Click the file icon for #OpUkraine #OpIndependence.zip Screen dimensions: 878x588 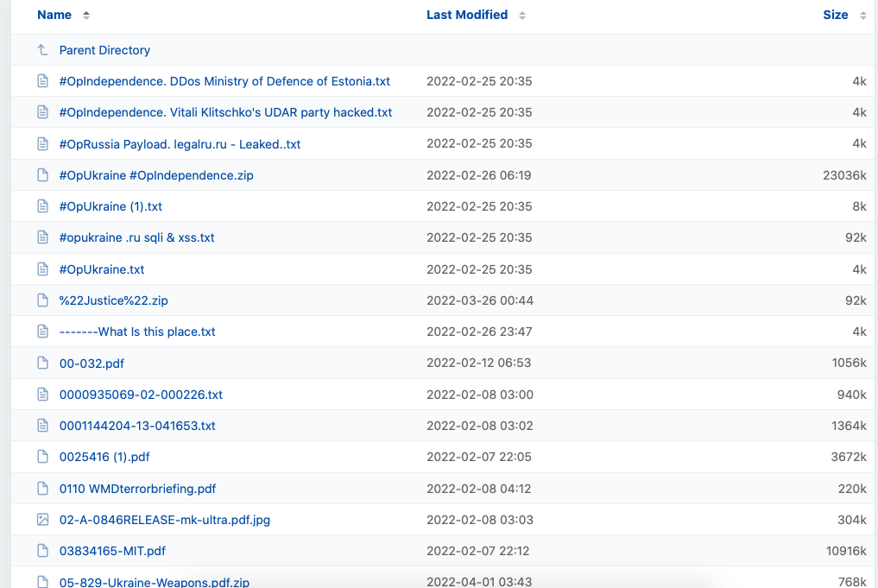(x=42, y=175)
